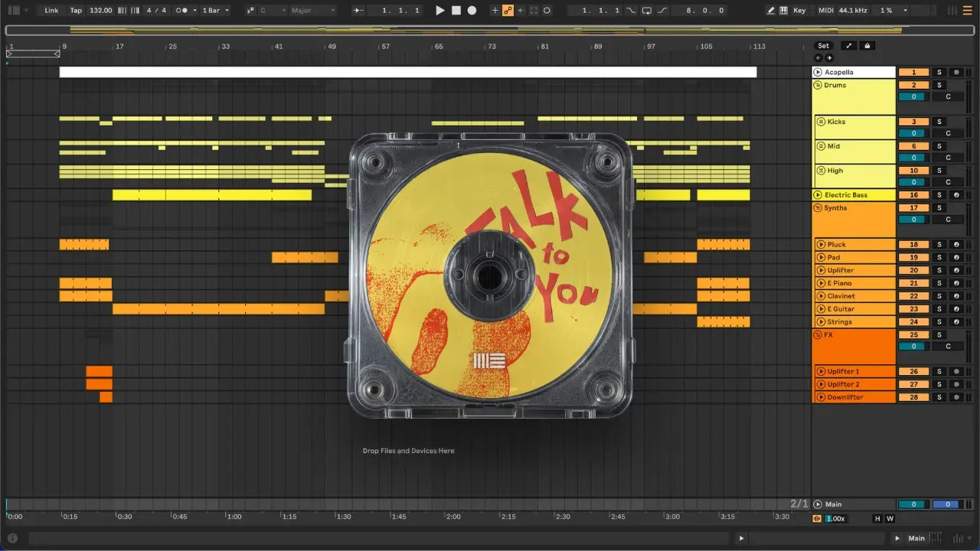The width and height of the screenshot is (980, 551).
Task: Click the lock envelopes icon
Action: [x=867, y=46]
